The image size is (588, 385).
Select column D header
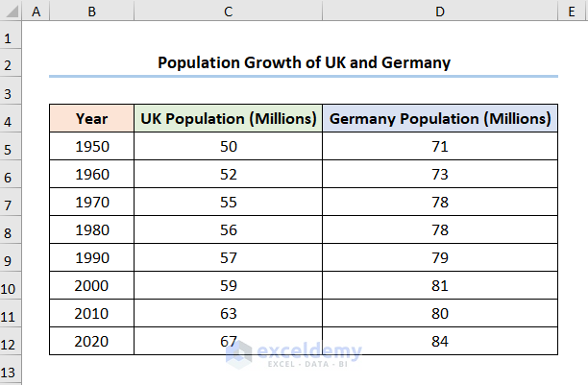click(440, 12)
